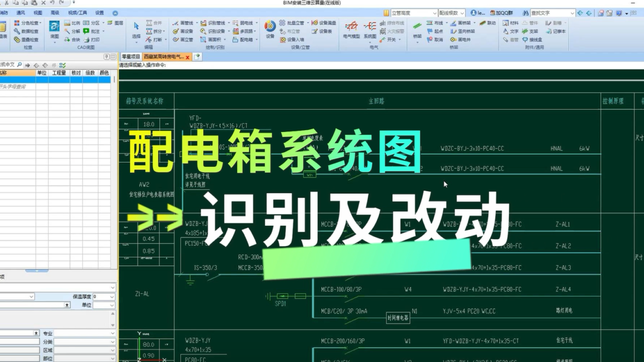Expand the 立管高度 dropdown
Viewport: 644px width, 362px height.
tap(435, 13)
